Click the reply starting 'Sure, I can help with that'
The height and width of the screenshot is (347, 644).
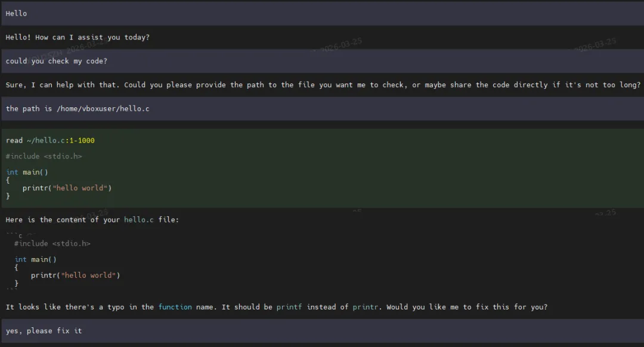pos(323,85)
